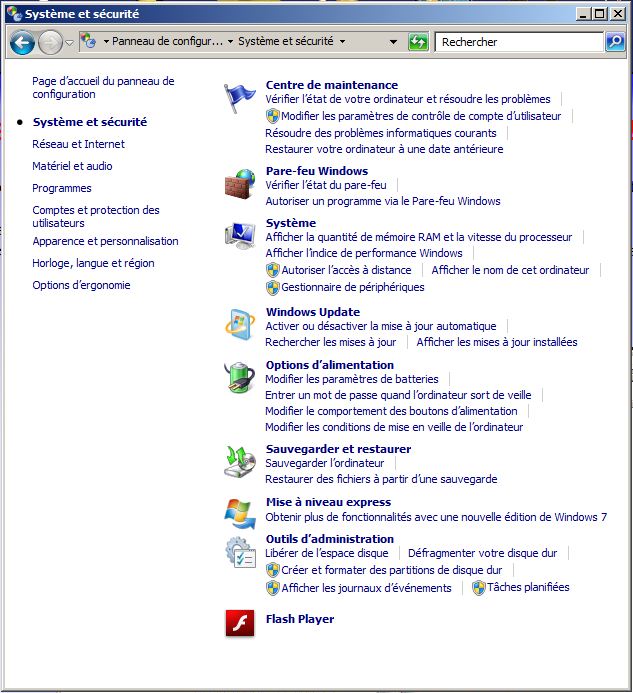Open Réseau et Internet category
Viewport: 633px width, 693px height.
click(78, 144)
